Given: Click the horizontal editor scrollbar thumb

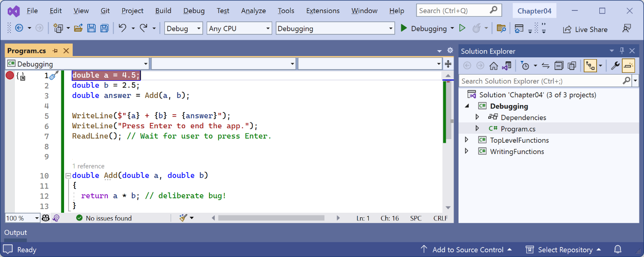Looking at the screenshot, I should 271,218.
